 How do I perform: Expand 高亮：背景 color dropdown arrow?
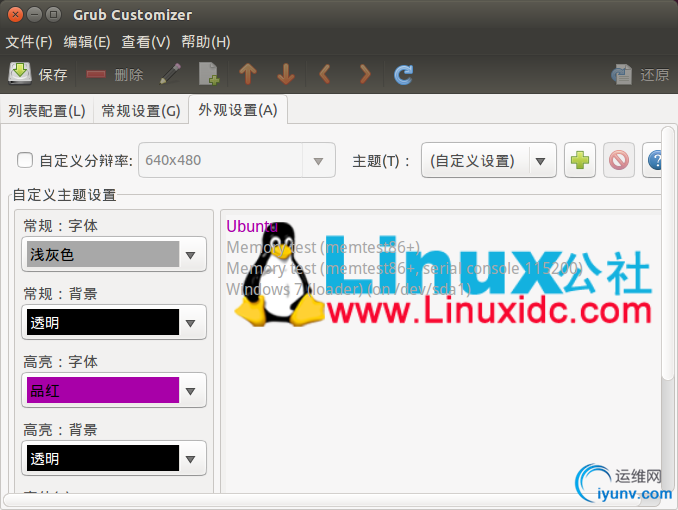[x=191, y=459]
